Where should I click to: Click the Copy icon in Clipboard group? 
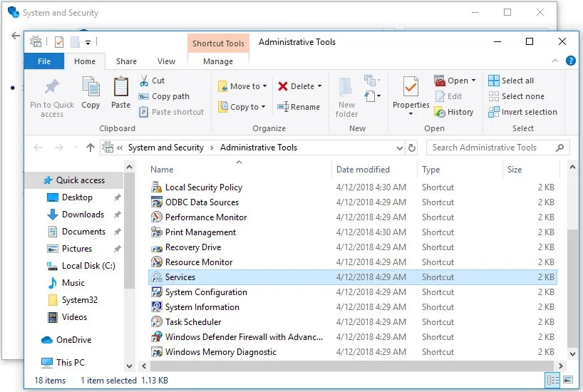91,86
